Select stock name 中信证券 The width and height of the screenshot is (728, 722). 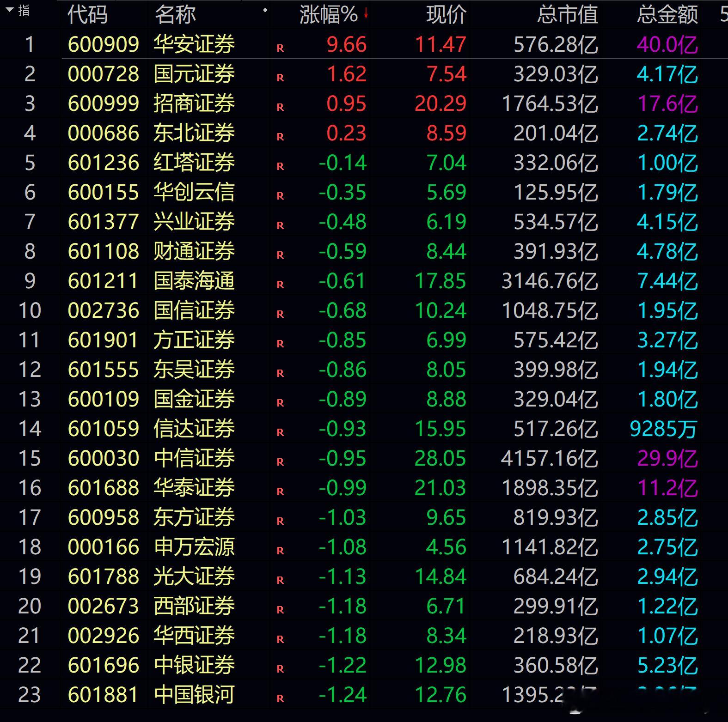click(x=194, y=458)
